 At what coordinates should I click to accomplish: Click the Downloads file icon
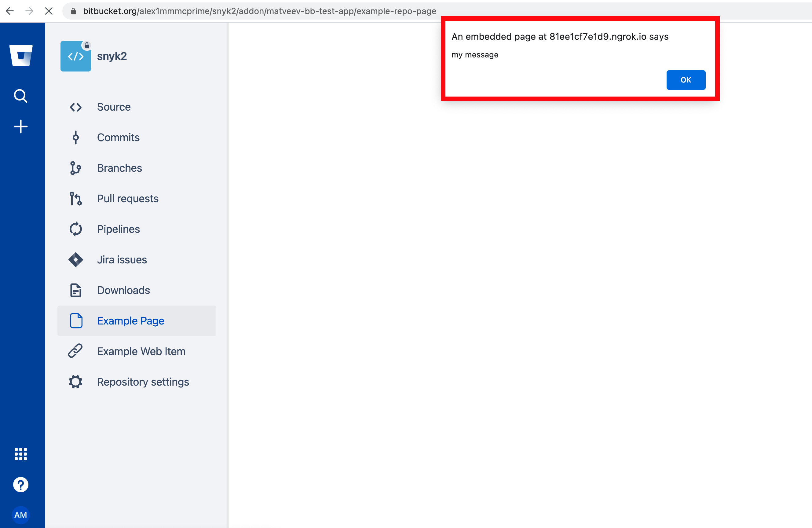click(x=76, y=290)
